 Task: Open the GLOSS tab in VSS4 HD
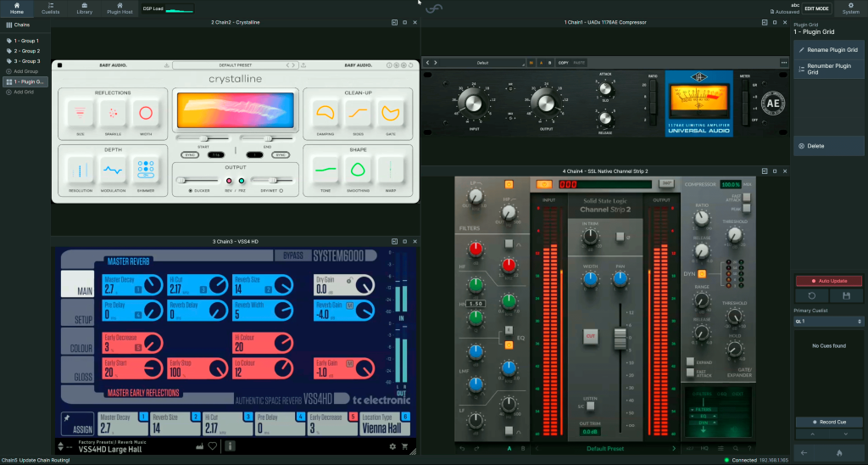coord(77,370)
